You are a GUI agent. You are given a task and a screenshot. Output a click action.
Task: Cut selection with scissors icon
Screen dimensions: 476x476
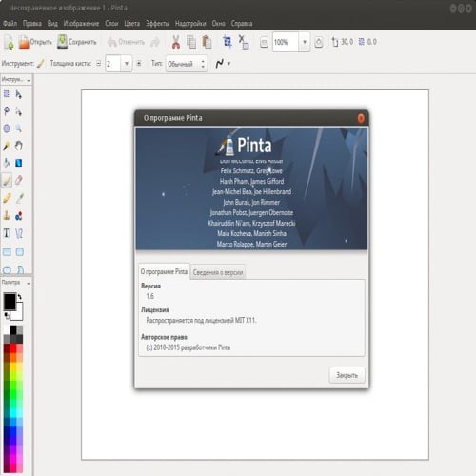(176, 42)
